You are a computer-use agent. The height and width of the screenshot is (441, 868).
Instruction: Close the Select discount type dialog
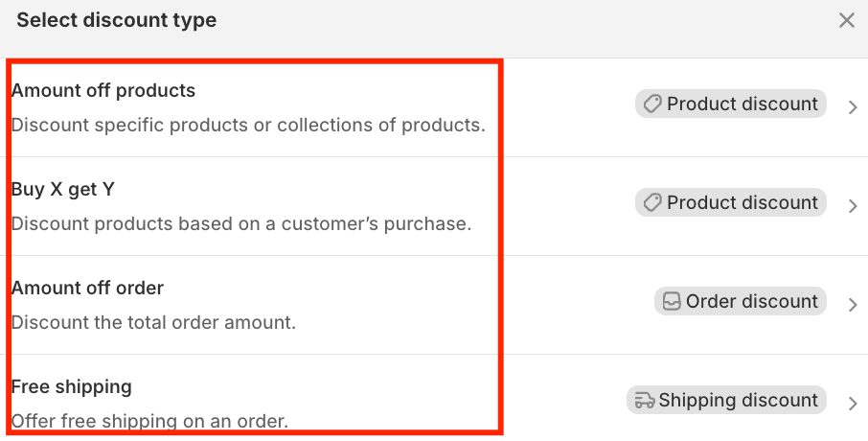[x=847, y=20]
